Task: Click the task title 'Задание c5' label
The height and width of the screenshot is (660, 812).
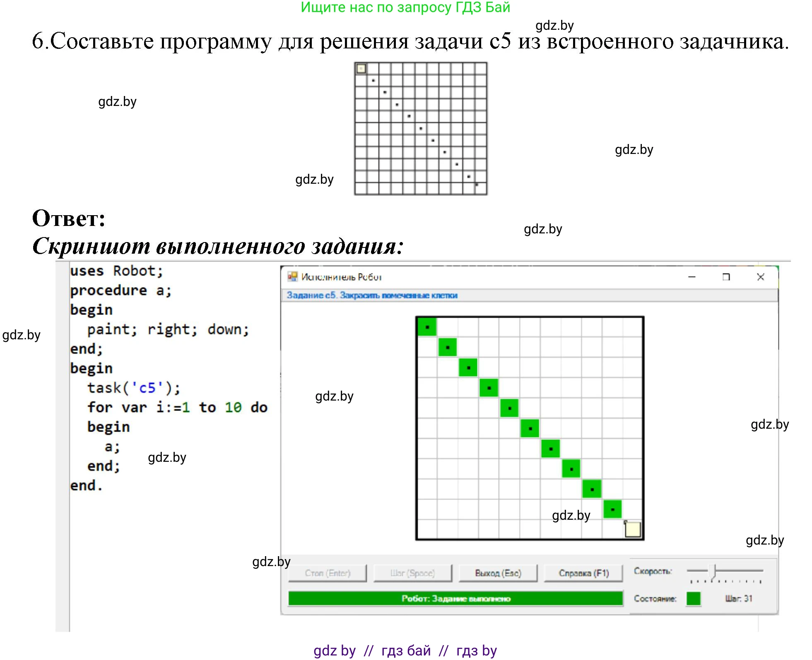Action: (372, 295)
